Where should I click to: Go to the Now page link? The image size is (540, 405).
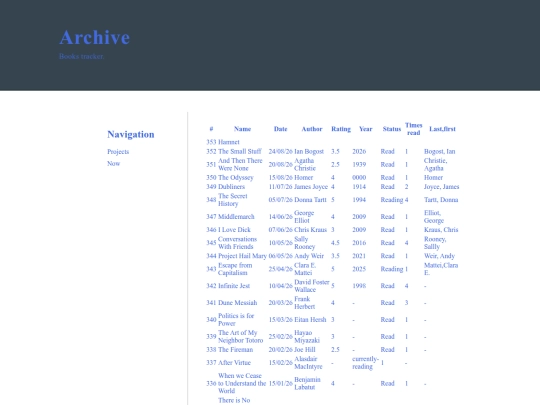click(113, 164)
